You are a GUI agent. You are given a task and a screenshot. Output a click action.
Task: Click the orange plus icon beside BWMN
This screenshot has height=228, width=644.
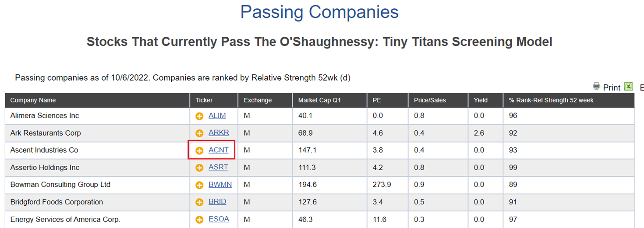(x=199, y=185)
